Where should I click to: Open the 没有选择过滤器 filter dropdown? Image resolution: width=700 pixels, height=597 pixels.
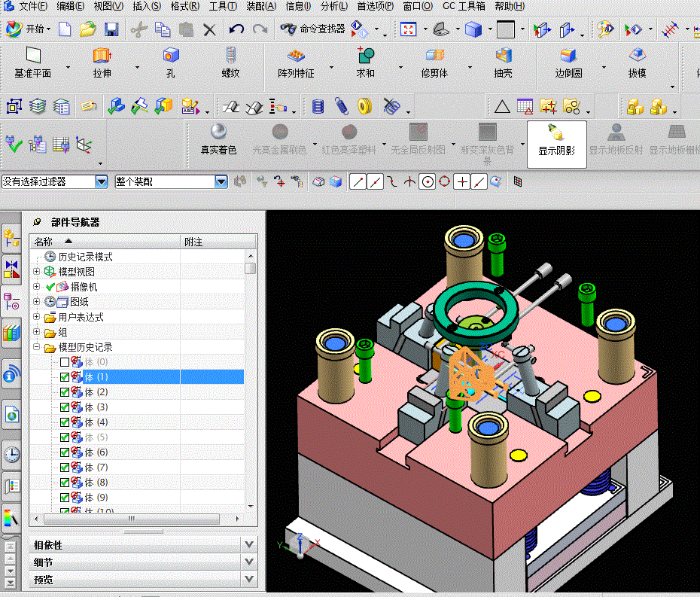coord(102,181)
